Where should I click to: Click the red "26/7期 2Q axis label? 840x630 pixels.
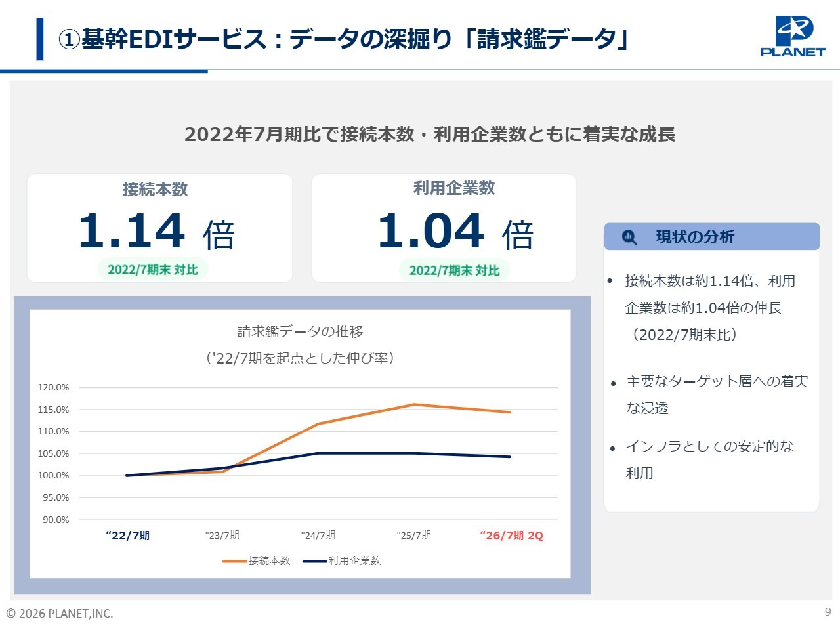[511, 535]
